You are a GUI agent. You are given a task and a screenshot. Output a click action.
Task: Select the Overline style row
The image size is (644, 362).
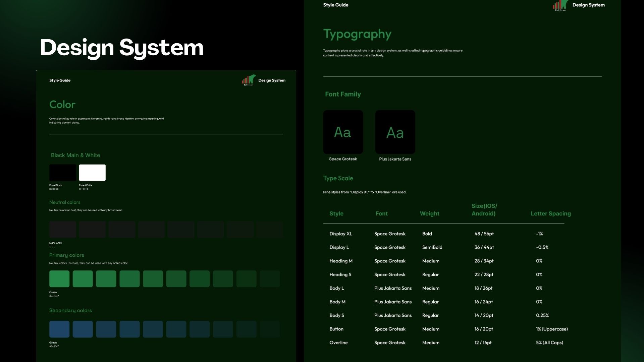pyautogui.click(x=338, y=343)
